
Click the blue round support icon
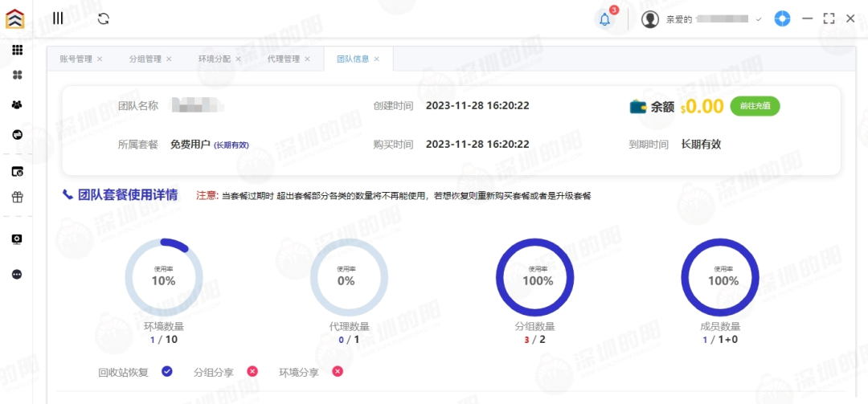tap(782, 18)
